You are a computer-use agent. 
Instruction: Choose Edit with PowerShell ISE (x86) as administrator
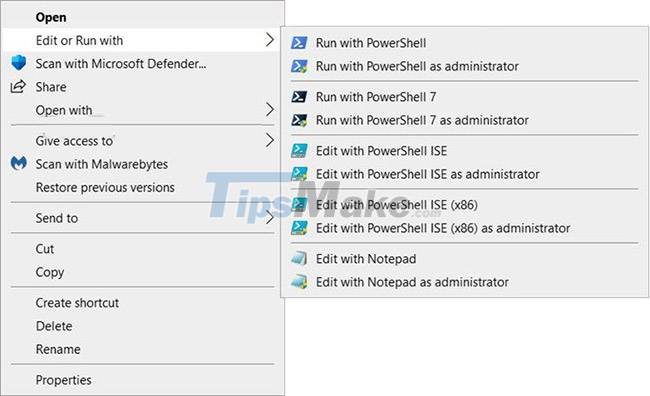point(443,228)
